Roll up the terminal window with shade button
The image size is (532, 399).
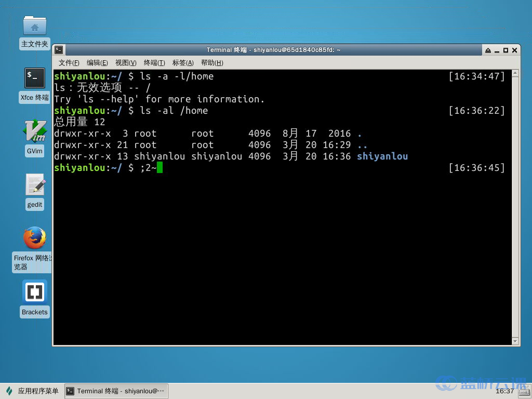(x=488, y=50)
